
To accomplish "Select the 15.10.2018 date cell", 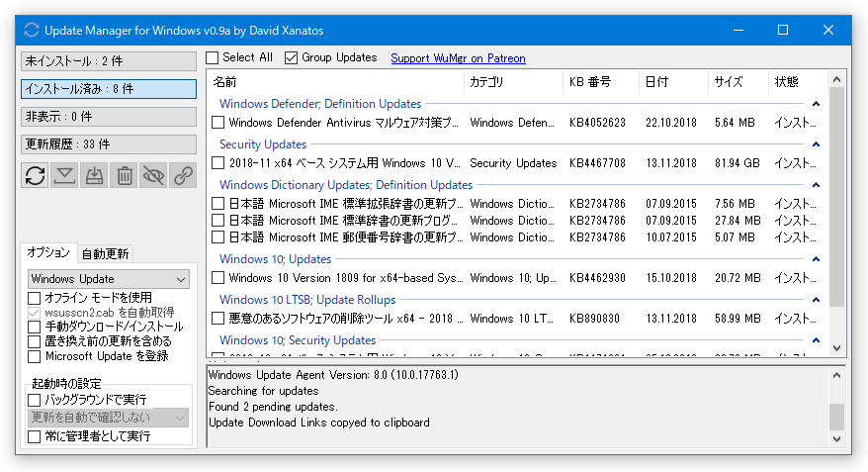I will 671,277.
